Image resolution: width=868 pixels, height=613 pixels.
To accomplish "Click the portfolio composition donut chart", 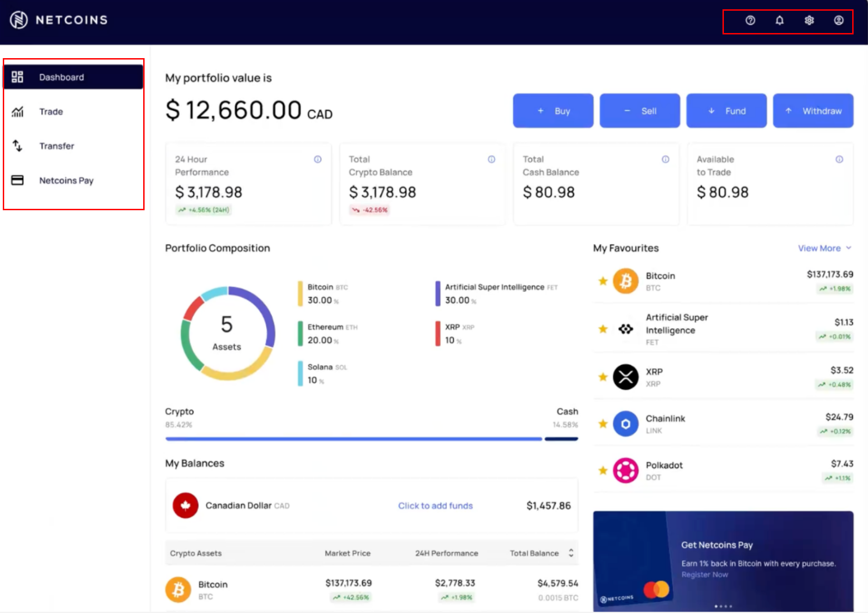I will point(228,333).
